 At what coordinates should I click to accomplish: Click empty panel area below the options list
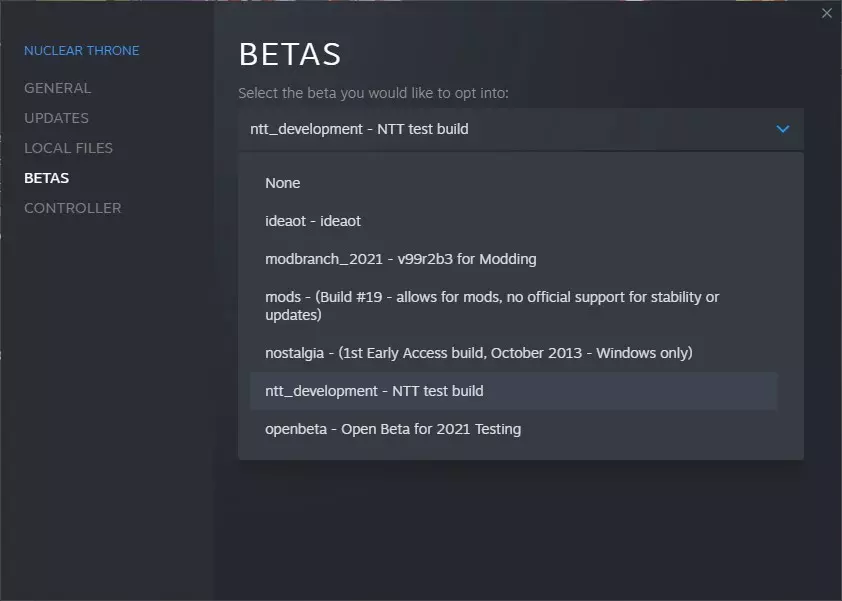(520, 530)
